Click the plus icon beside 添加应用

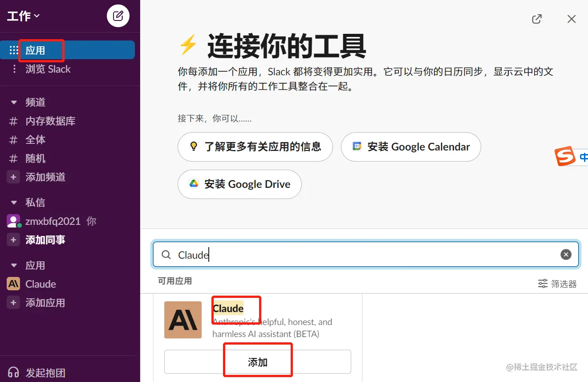tap(13, 303)
